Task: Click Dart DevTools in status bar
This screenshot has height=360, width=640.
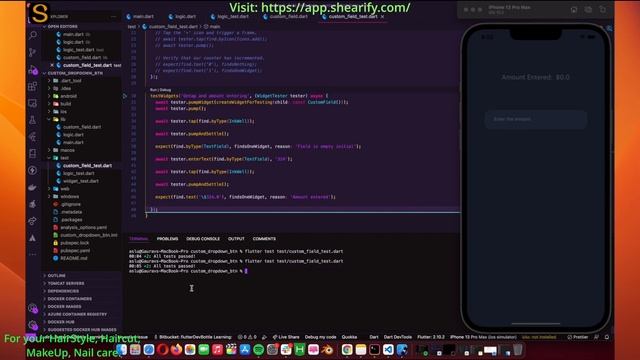Action: [398, 337]
